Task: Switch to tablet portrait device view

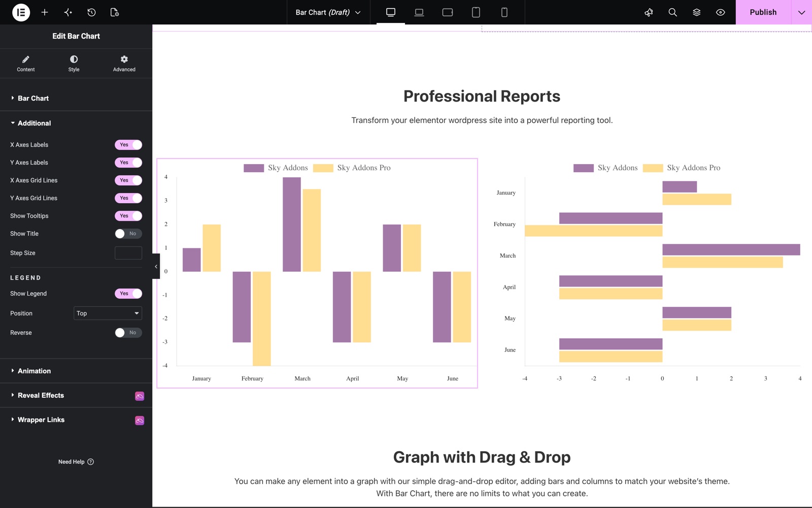Action: (x=476, y=12)
